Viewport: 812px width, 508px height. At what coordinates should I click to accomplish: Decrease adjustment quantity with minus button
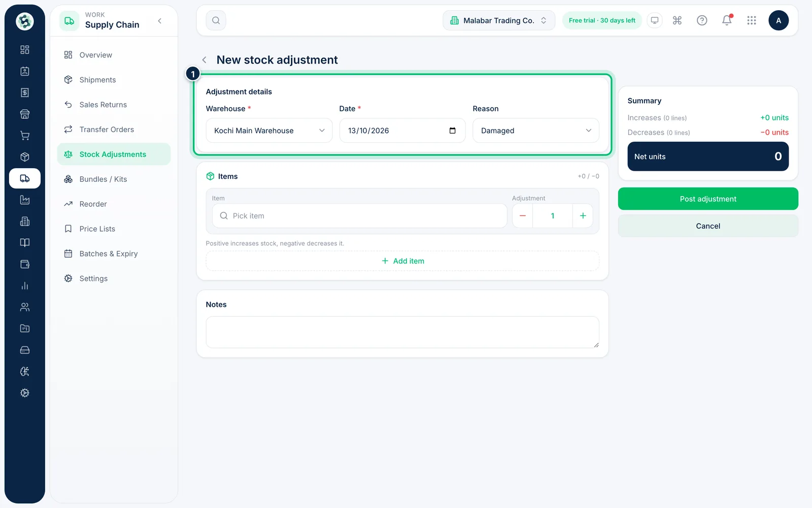tap(522, 216)
